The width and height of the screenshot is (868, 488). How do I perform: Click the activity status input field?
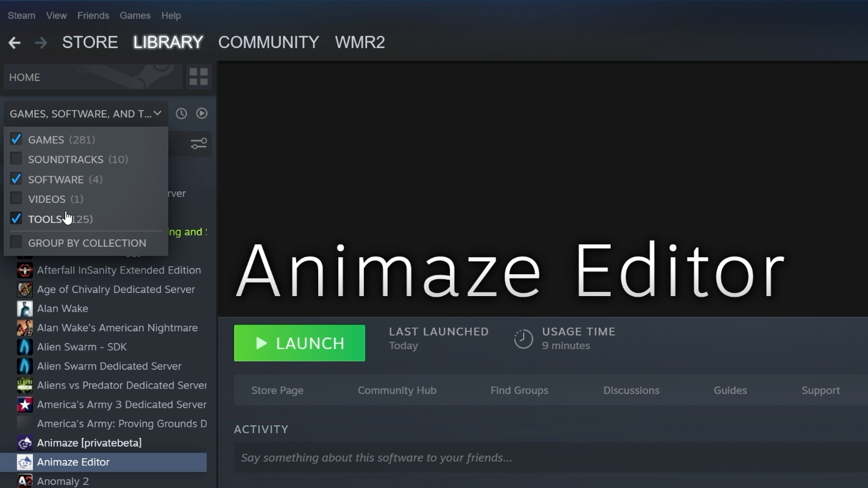pyautogui.click(x=551, y=458)
